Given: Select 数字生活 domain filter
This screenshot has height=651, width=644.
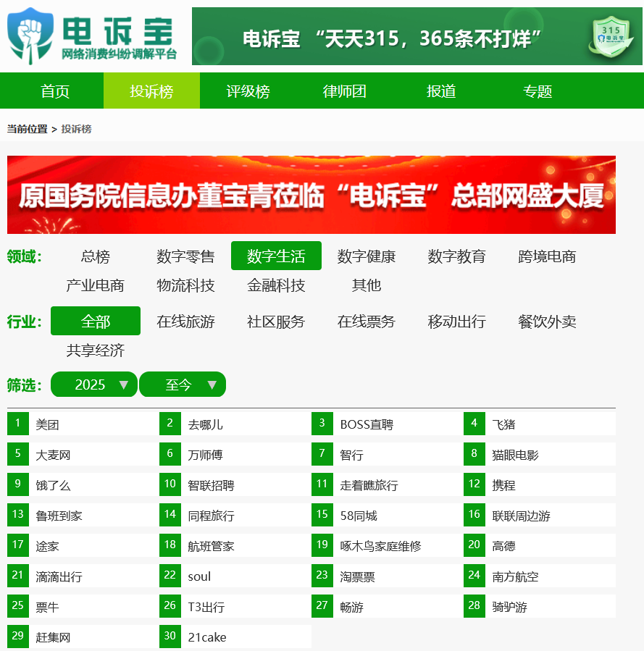Looking at the screenshot, I should point(276,256).
